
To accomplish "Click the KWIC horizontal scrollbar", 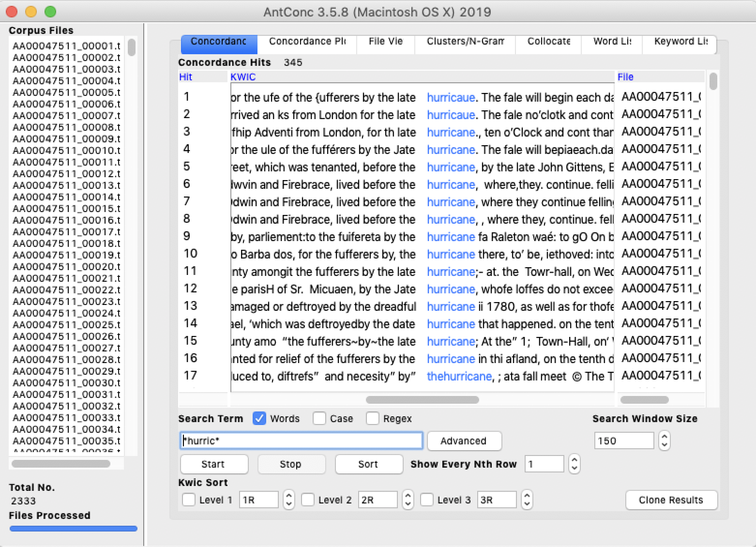I will point(423,400).
